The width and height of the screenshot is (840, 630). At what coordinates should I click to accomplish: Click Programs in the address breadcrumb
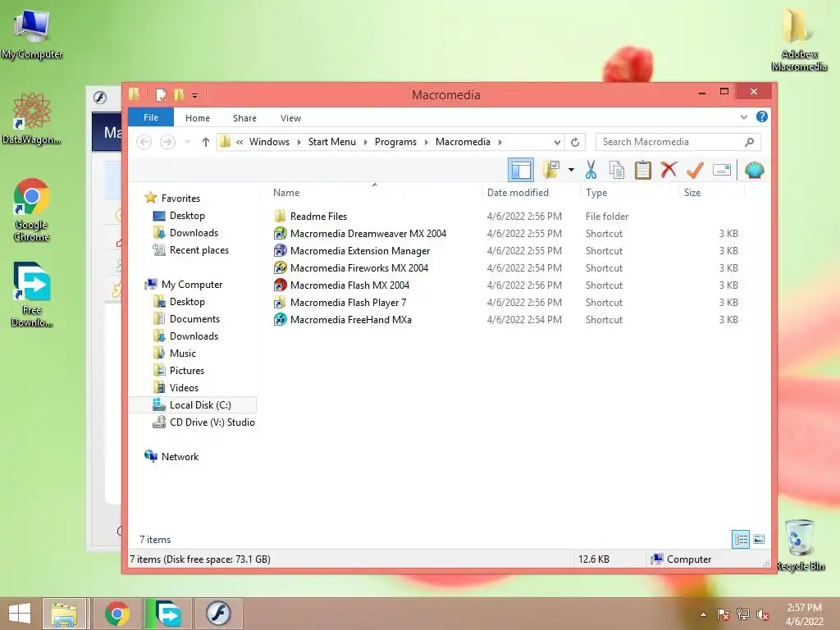[x=395, y=142]
